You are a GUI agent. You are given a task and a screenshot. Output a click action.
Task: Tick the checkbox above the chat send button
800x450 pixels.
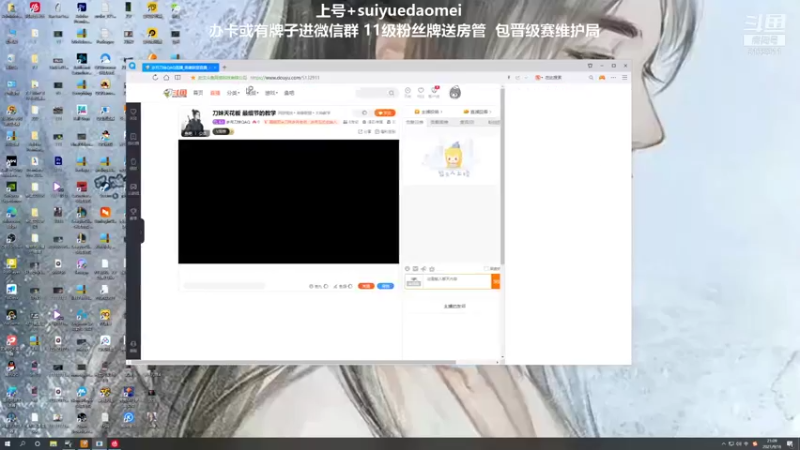(x=486, y=269)
